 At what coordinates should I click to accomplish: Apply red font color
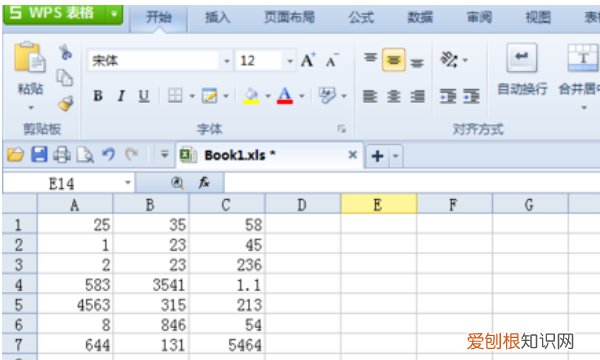[x=285, y=96]
